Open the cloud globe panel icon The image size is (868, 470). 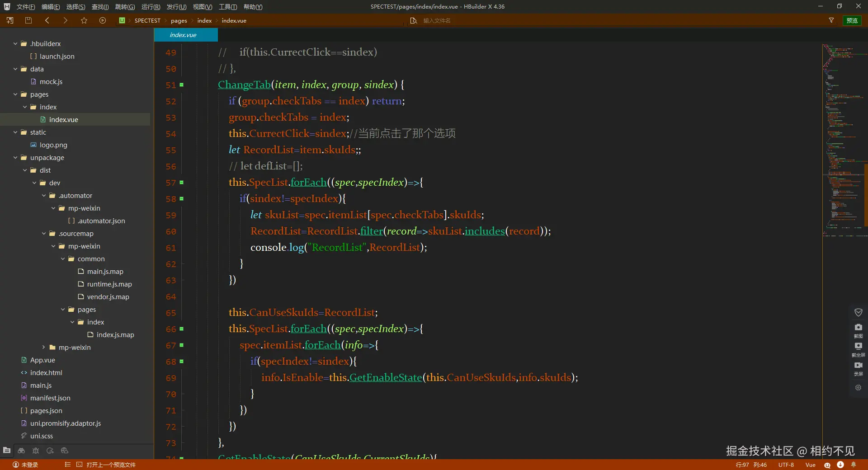pyautogui.click(x=65, y=450)
